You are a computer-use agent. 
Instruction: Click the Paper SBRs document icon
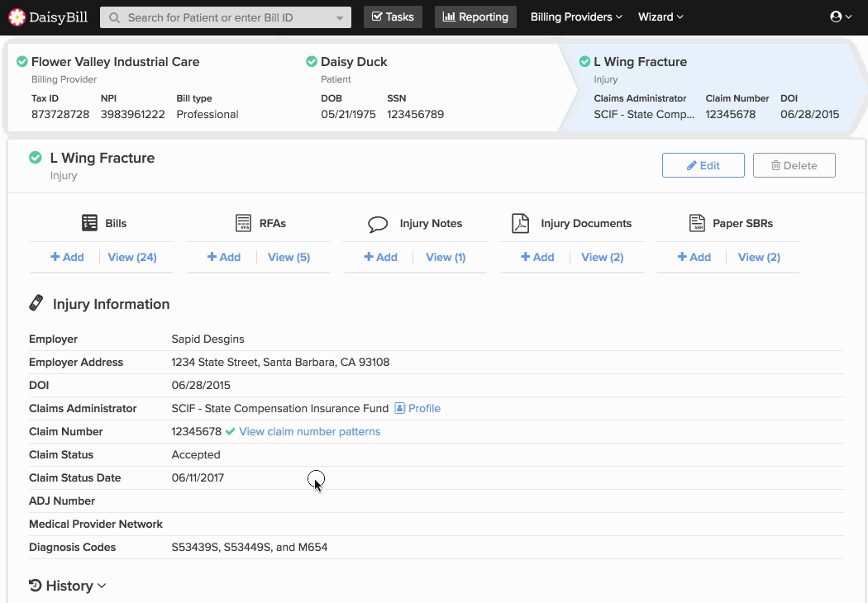(x=697, y=223)
